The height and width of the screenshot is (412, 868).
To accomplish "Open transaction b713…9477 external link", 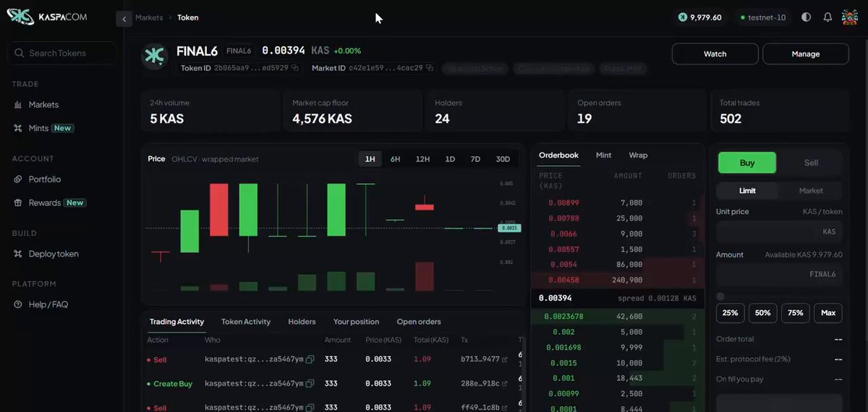I will [x=504, y=360].
